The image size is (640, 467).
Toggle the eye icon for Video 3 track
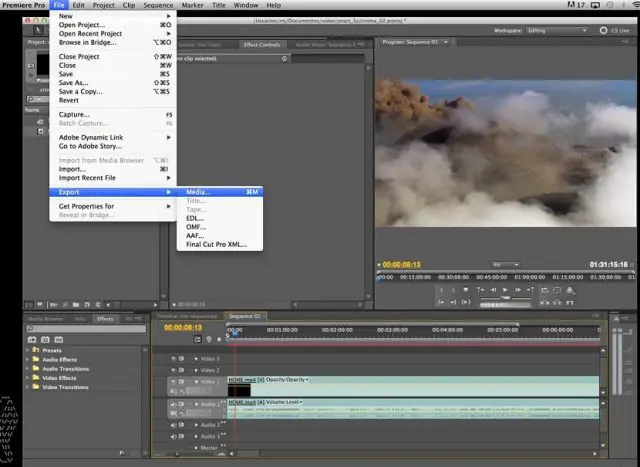tap(173, 358)
